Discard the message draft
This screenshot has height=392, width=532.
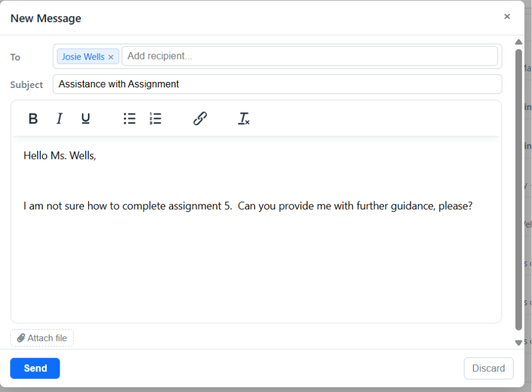pyautogui.click(x=489, y=368)
